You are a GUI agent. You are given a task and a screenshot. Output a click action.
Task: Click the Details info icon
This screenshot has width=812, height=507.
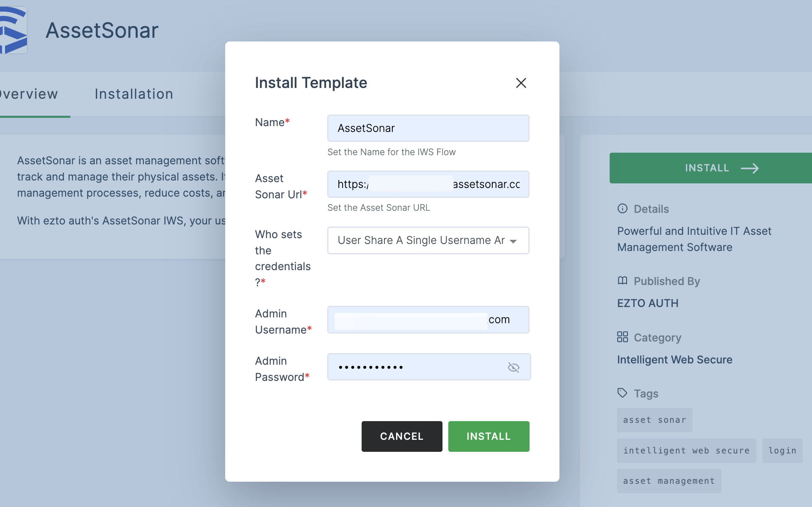[622, 209]
